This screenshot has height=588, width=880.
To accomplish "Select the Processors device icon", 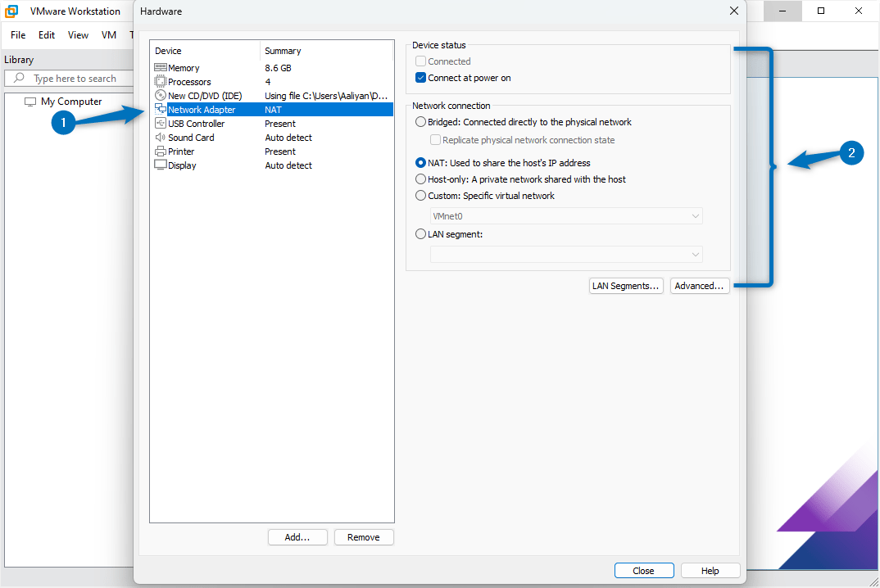I will [x=157, y=81].
